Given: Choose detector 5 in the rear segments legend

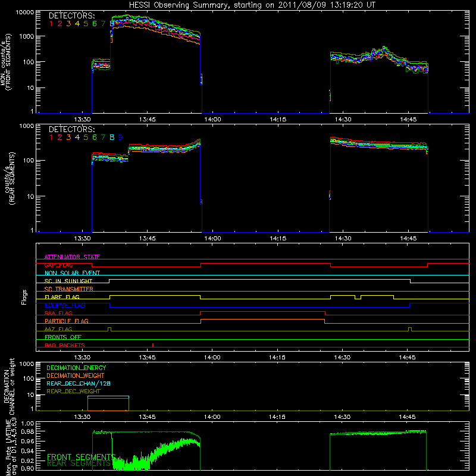Looking at the screenshot, I should [x=86, y=137].
